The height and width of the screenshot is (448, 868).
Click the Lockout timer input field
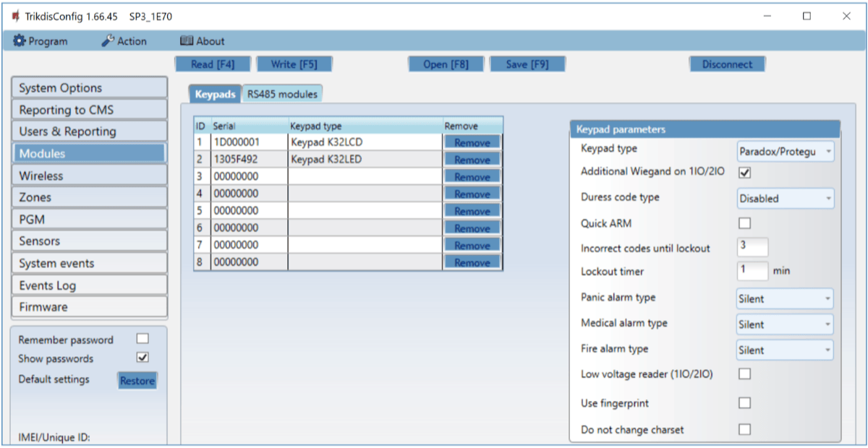click(x=752, y=271)
